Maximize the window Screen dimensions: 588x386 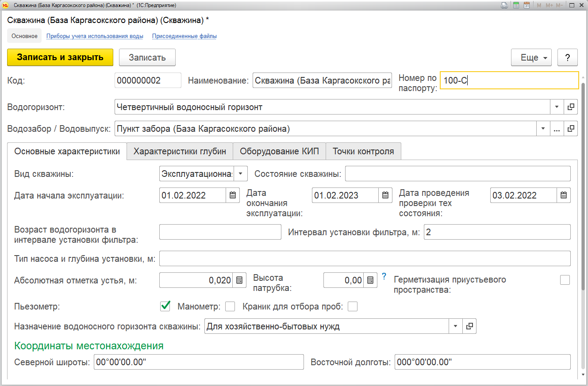click(572, 5)
